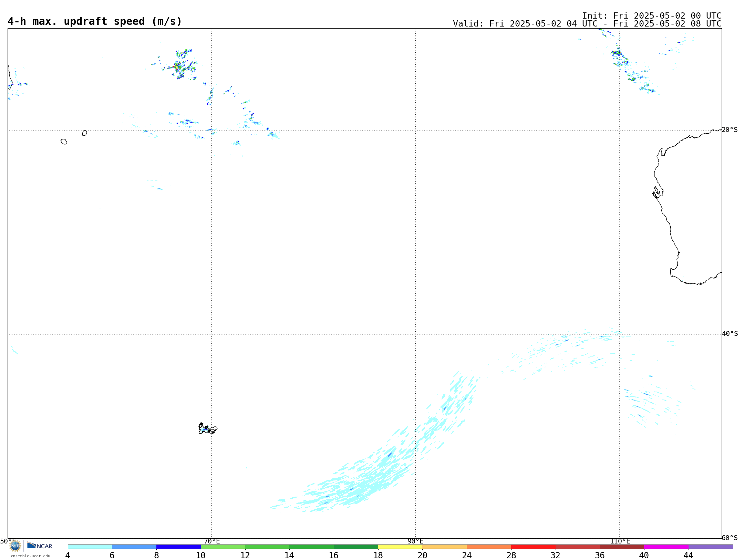Image resolution: width=744 pixels, height=560 pixels.
Task: Click the NSF logo
Action: click(15, 546)
